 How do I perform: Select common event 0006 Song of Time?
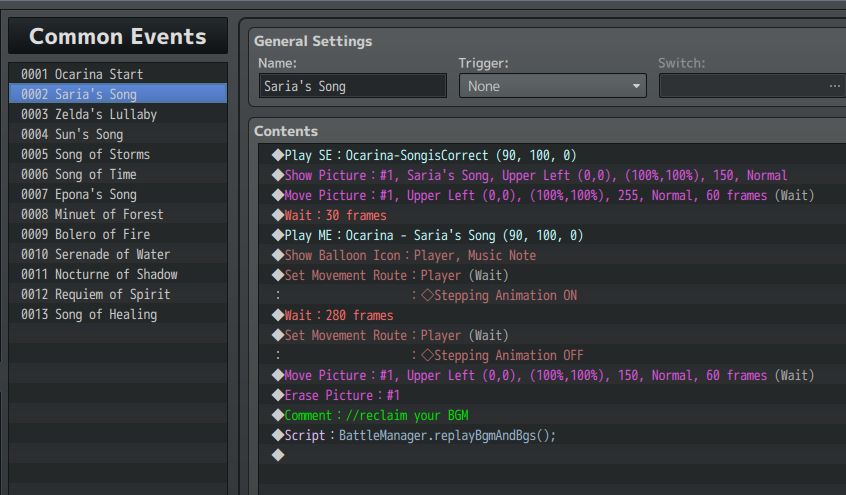(x=118, y=174)
